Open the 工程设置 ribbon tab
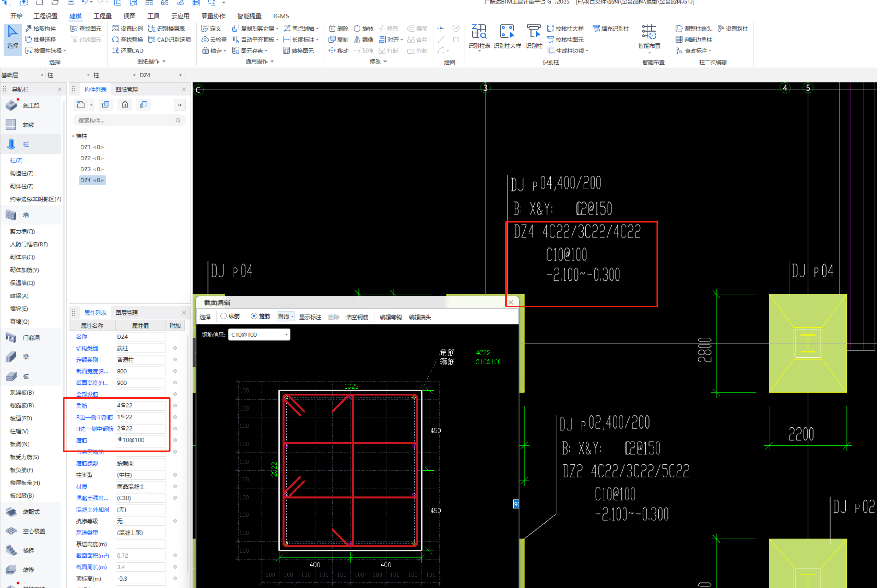 (x=46, y=16)
